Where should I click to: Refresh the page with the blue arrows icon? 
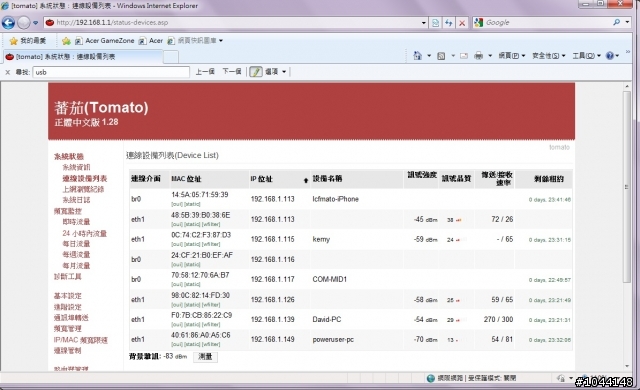click(x=449, y=23)
